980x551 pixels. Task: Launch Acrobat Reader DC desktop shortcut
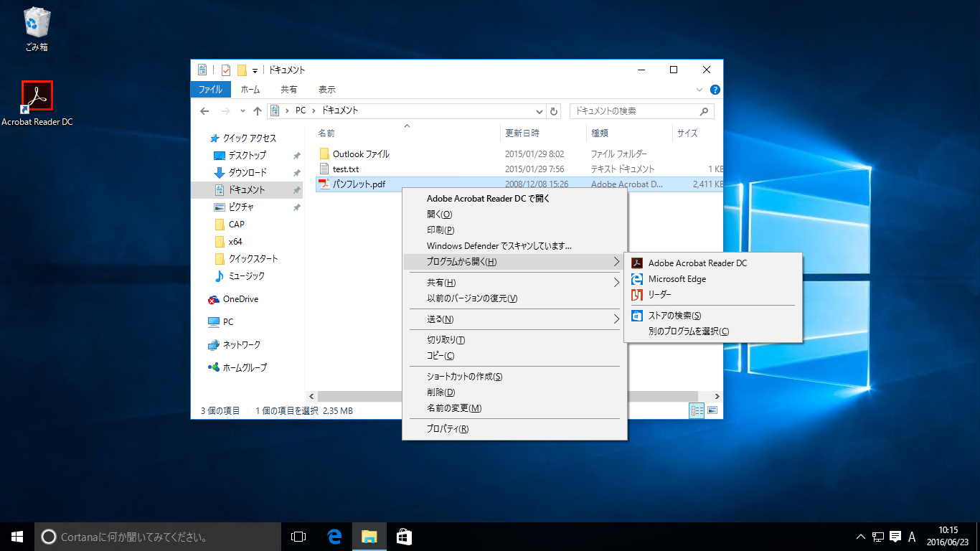click(37, 103)
